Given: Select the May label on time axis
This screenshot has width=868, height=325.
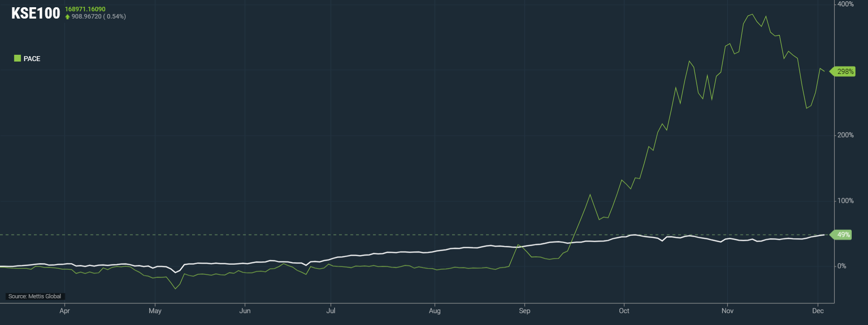Looking at the screenshot, I should (x=155, y=311).
